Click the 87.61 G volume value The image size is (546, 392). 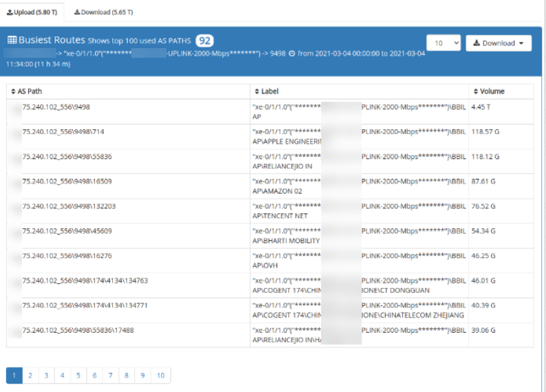tap(483, 182)
